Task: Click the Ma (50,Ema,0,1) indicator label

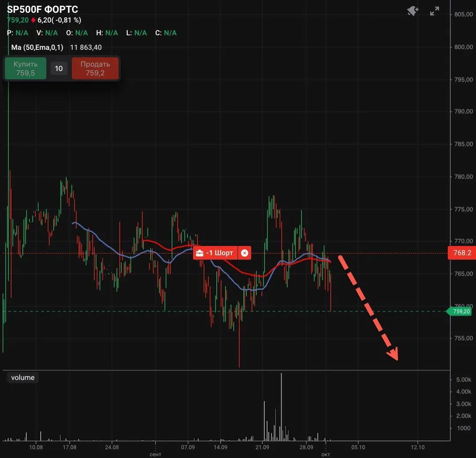Action: tap(37, 47)
